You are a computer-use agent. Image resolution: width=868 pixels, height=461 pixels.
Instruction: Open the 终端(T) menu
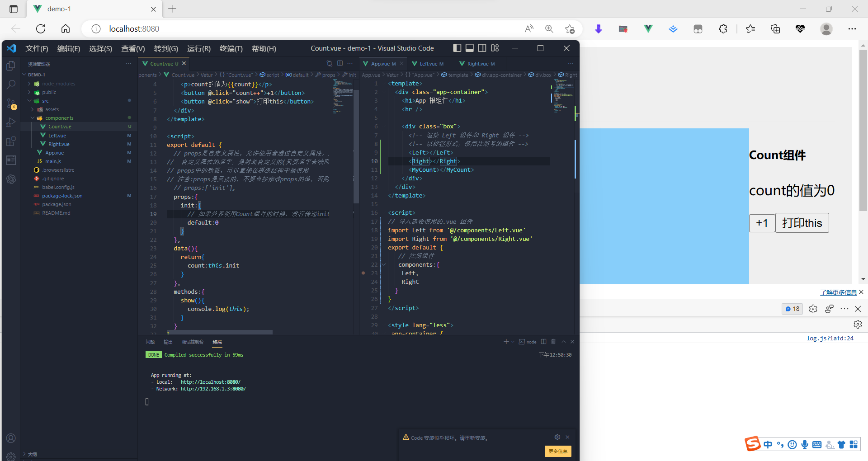pyautogui.click(x=231, y=48)
